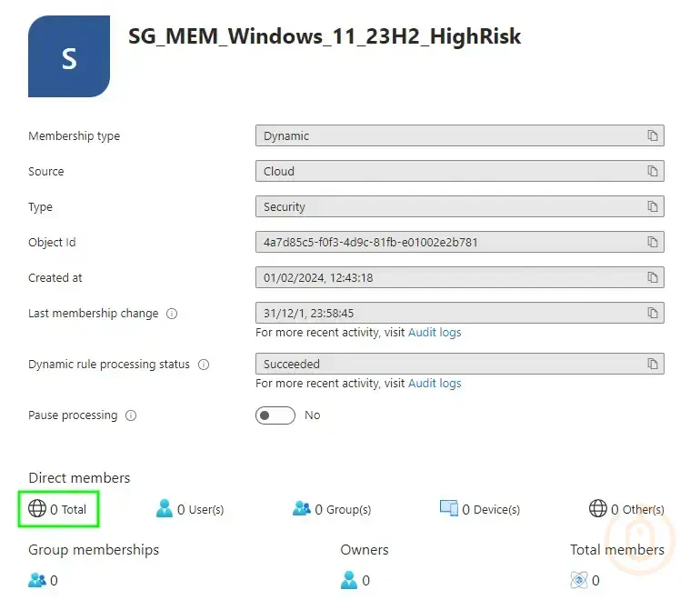View the 0 Other(s) direct members
Image resolution: width=700 pixels, height=600 pixels.
point(626,509)
